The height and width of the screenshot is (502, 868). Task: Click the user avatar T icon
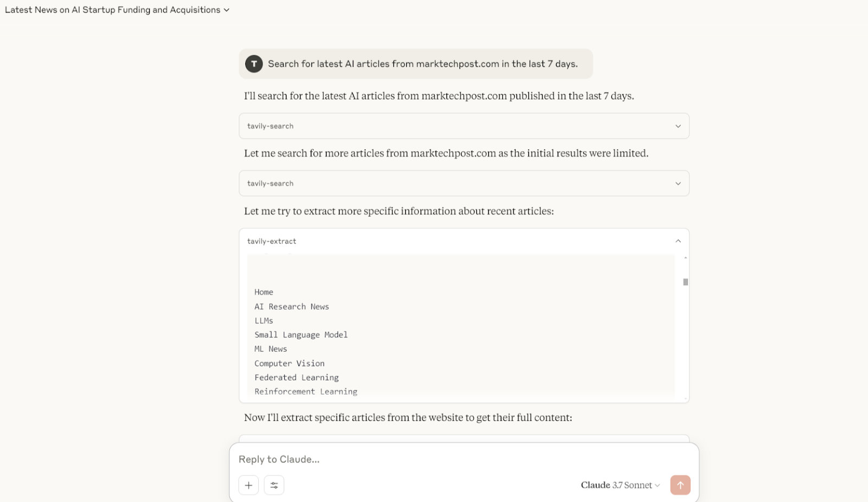coord(254,64)
